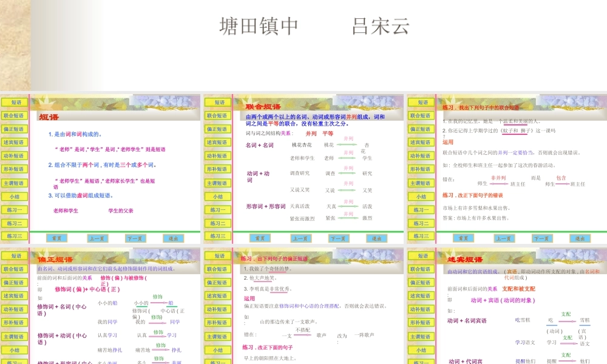607x364 pixels.
Task: Click 述宾短语 sidebar button on the 短语 slide
Action: (15, 143)
